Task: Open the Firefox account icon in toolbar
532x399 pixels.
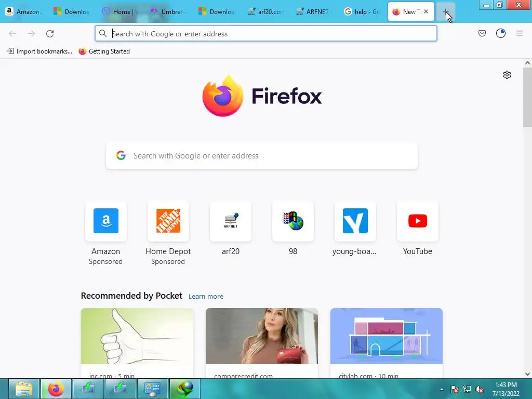Action: point(501,33)
